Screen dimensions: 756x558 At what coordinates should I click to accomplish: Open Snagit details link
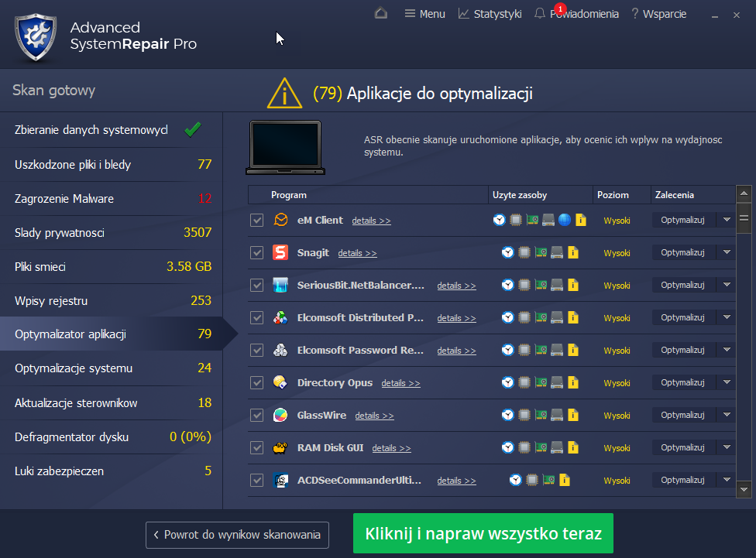[357, 253]
